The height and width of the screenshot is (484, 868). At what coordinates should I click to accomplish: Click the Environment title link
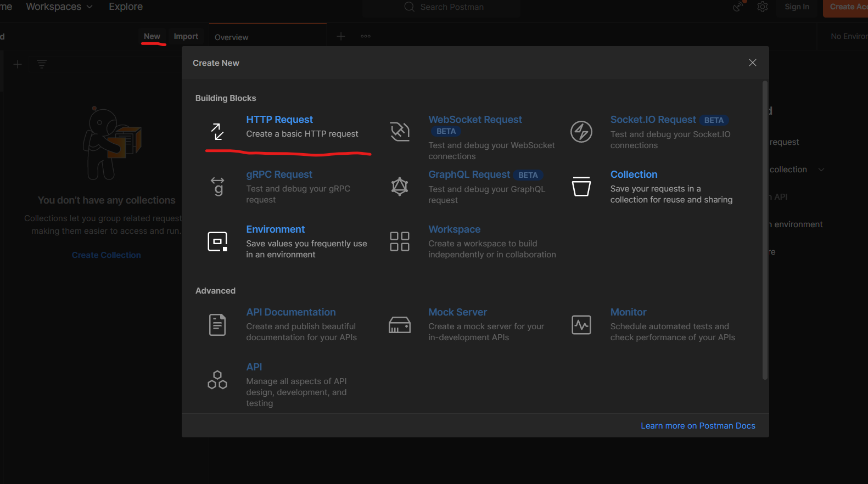[x=275, y=229]
